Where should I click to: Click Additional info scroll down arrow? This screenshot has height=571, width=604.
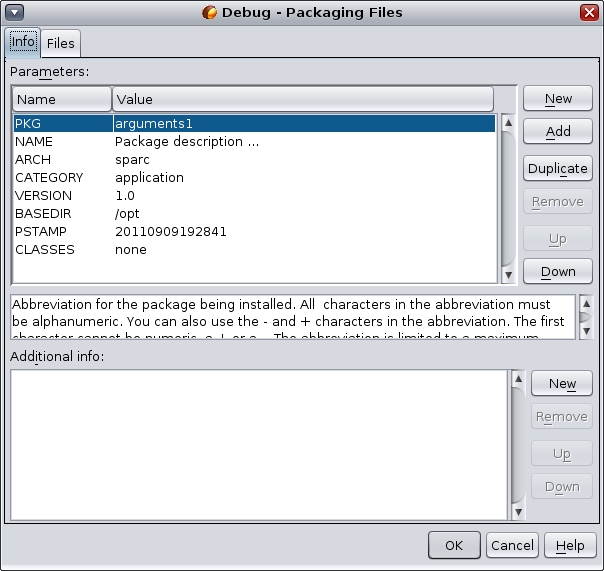coord(518,512)
